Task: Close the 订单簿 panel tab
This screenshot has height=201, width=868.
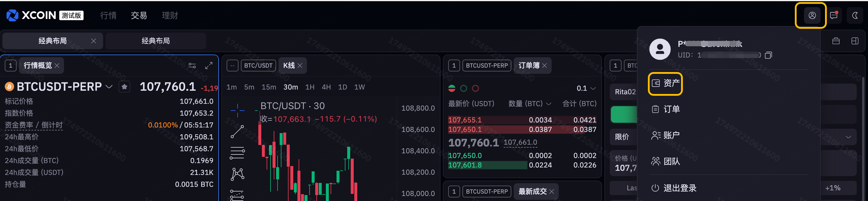Action: click(544, 66)
